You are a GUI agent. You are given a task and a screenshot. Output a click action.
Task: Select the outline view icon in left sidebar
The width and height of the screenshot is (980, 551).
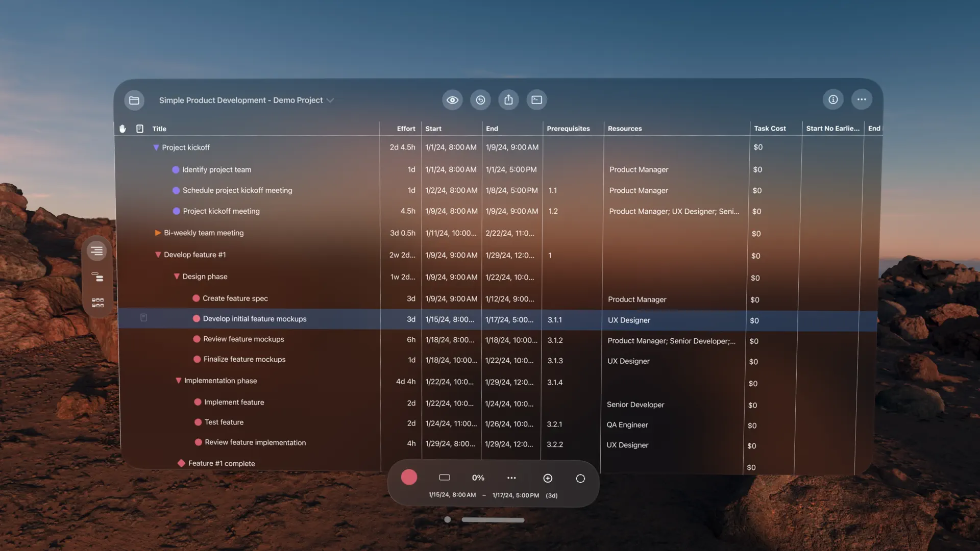96,251
